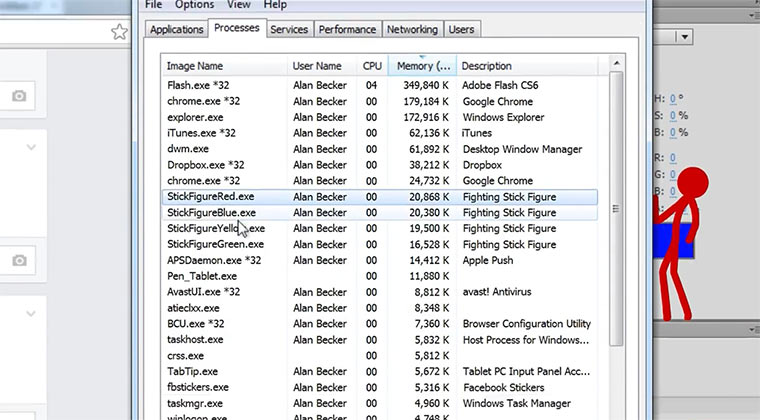760x420 pixels.
Task: Sort processes by Memory column header
Action: [421, 66]
